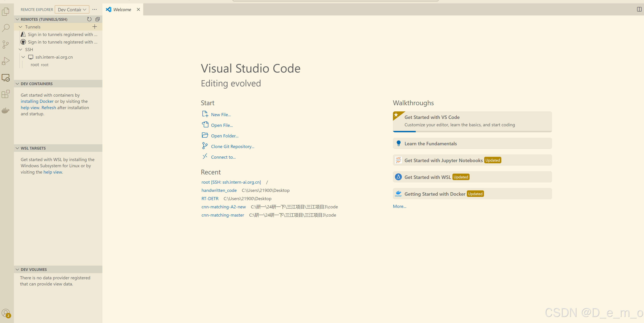This screenshot has height=323, width=644.
Task: Click Connect to... link
Action: [x=223, y=157]
